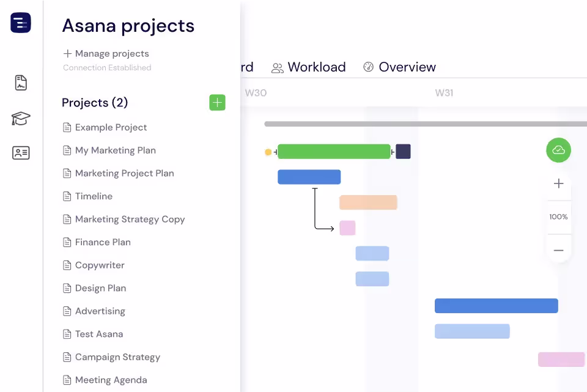
Task: Open Marketing Strategy Copy project
Action: click(130, 220)
